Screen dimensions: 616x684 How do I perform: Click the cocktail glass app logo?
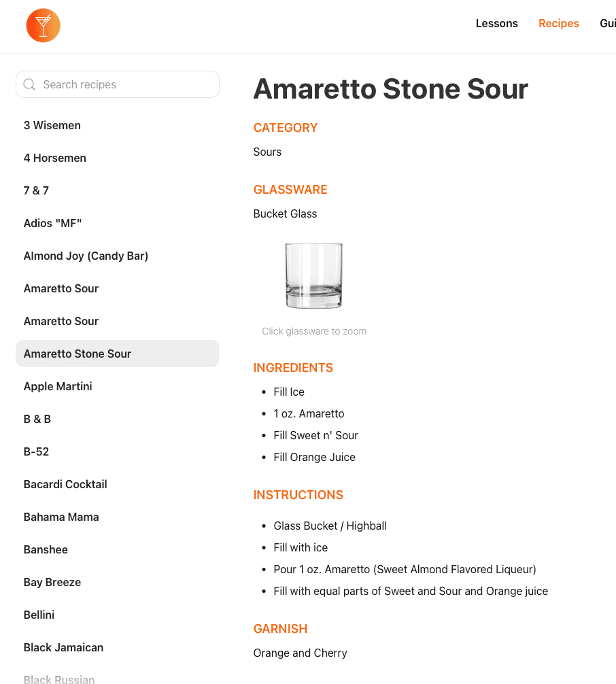(43, 25)
